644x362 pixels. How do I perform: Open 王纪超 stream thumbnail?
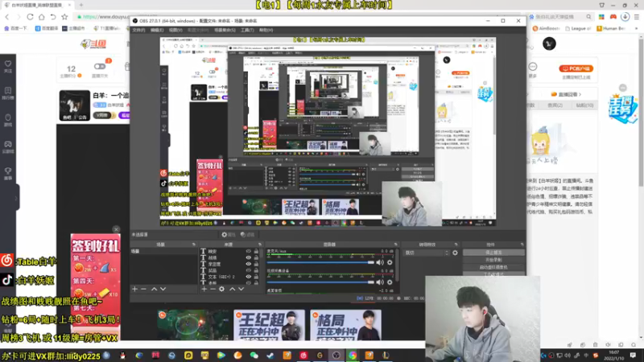pyautogui.click(x=269, y=325)
